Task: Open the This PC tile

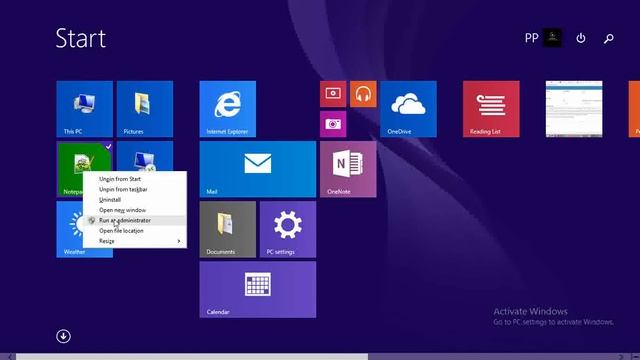Action: pyautogui.click(x=84, y=109)
